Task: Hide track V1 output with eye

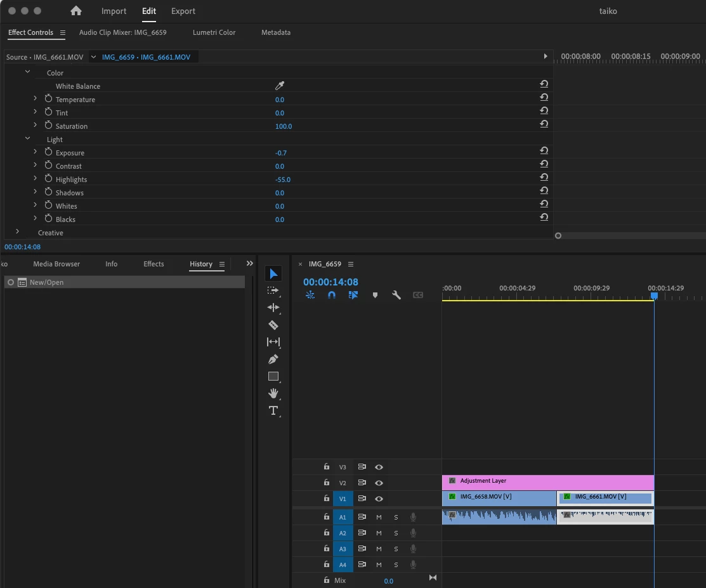Action: [379, 499]
